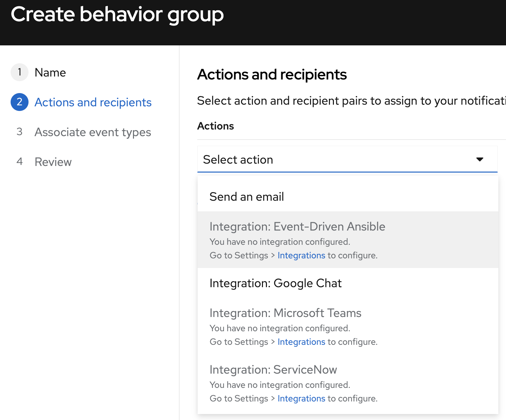Viewport: 506px width, 420px height.
Task: Open Integrations link under Event-Driven Ansible
Action: [301, 255]
